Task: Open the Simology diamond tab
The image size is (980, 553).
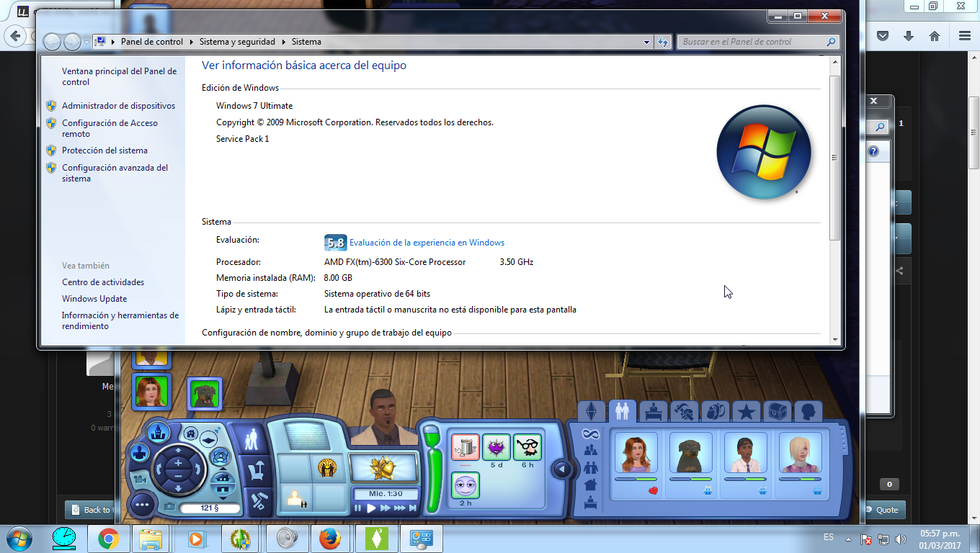Action: tap(592, 411)
